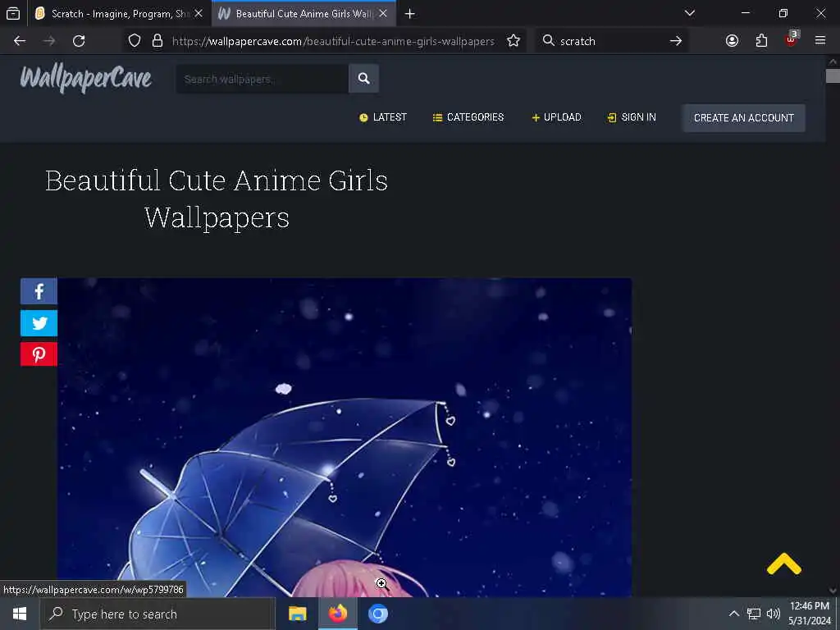Click the UPLOAD menu item
Image resolution: width=840 pixels, height=630 pixels.
pos(556,117)
